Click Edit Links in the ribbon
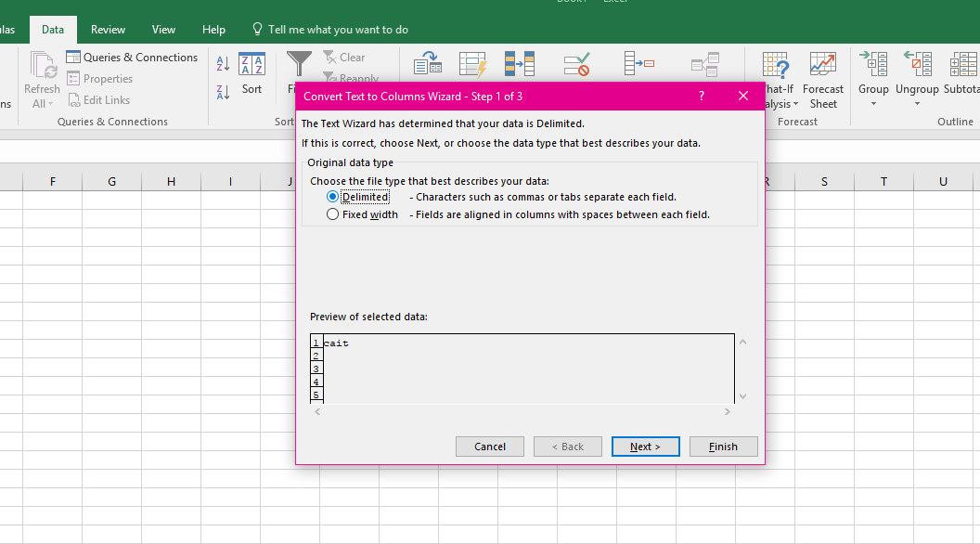Screen dimensions: 980x544 tap(98, 100)
